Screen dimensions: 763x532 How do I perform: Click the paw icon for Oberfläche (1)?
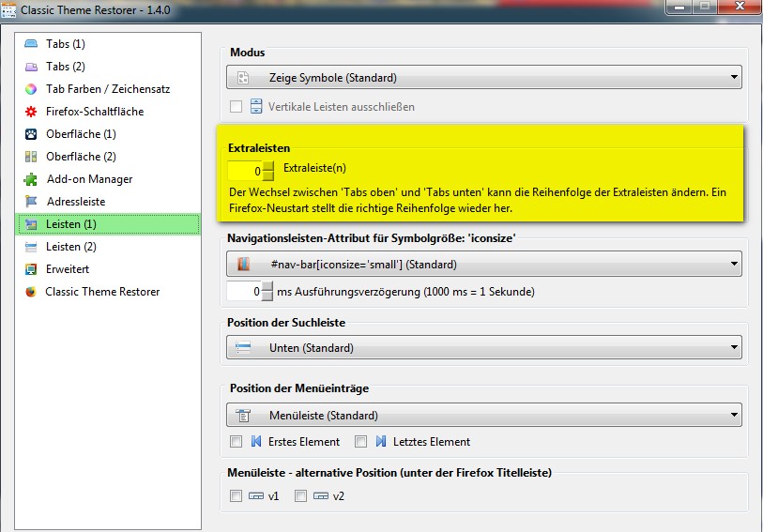coord(31,134)
